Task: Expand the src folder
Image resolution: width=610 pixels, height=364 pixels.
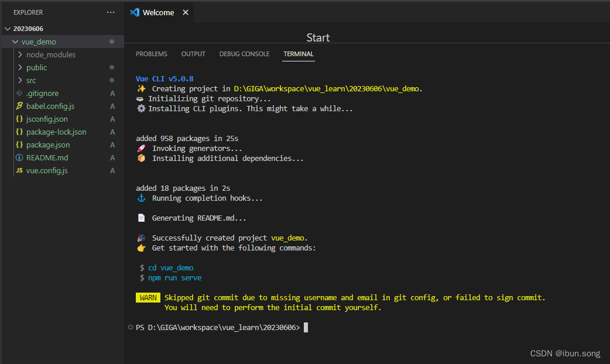Action: (20, 80)
